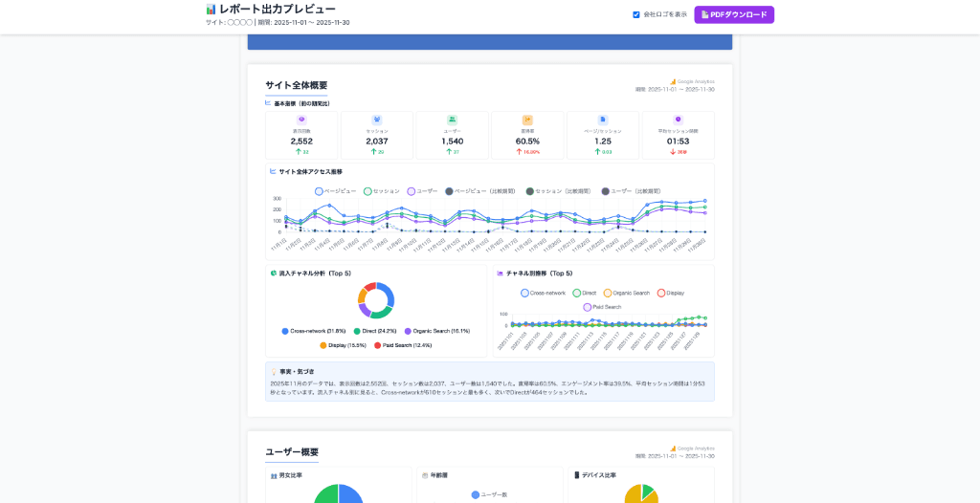
Task: Click the ページ/セッション document icon
Action: pyautogui.click(x=602, y=120)
